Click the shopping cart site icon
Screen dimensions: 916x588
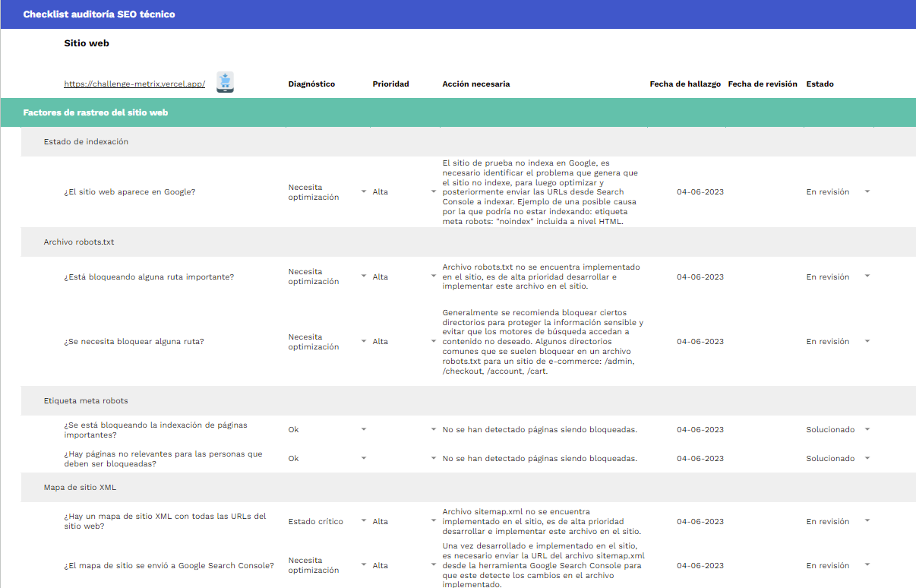point(225,82)
